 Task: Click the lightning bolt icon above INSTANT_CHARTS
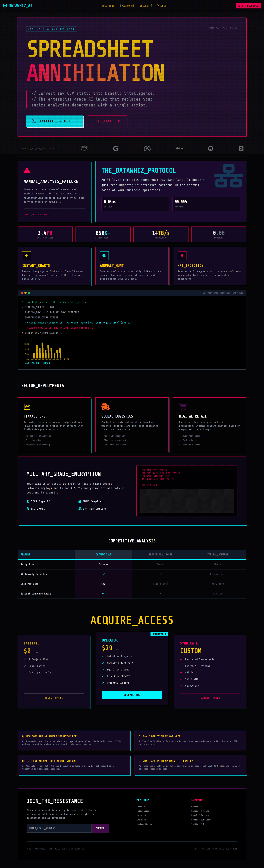click(27, 255)
